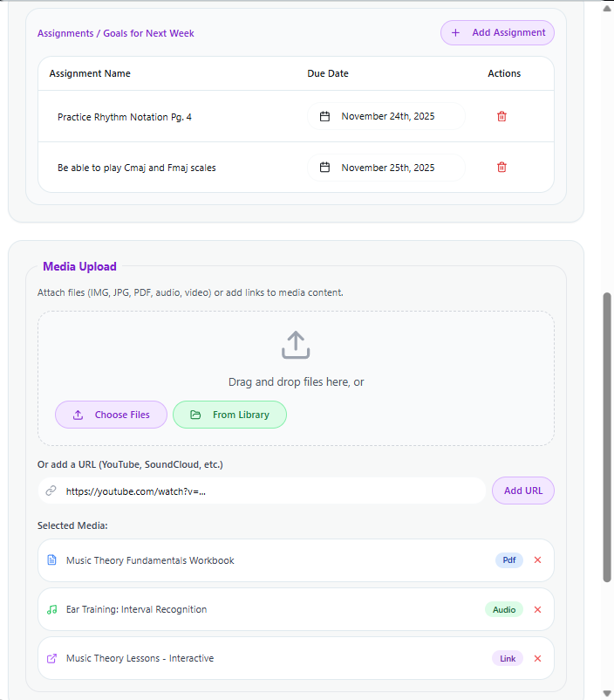Click the Pdf badge on the workbook entry
Screen dimensions: 614x700
point(508,560)
